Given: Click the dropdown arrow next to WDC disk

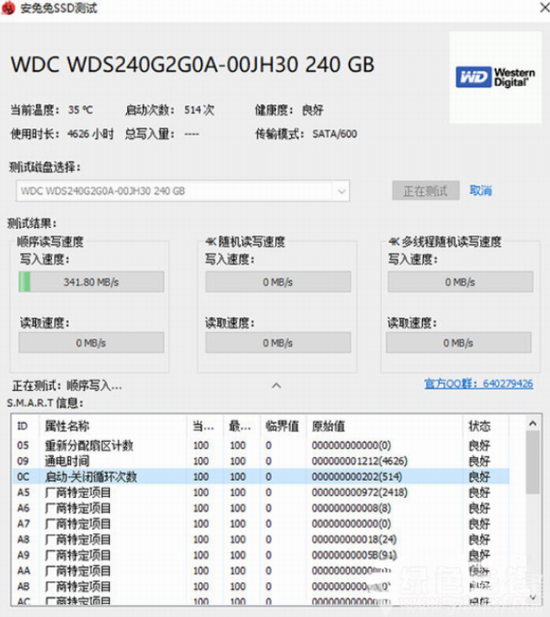Looking at the screenshot, I should click(341, 192).
